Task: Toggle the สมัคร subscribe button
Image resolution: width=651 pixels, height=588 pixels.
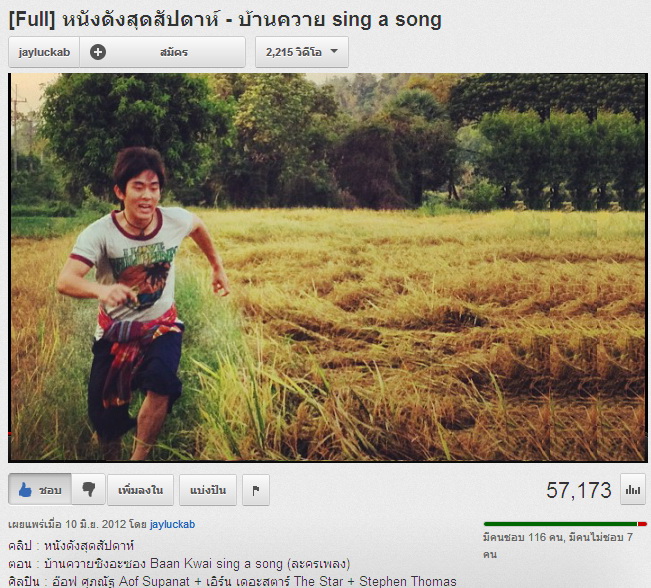Action: click(x=162, y=52)
